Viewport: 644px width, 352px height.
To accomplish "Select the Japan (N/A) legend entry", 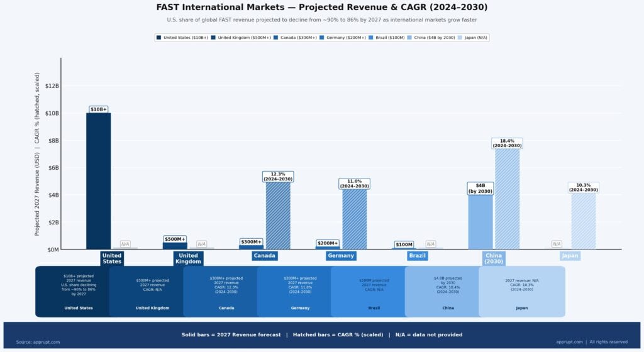I will (472, 38).
